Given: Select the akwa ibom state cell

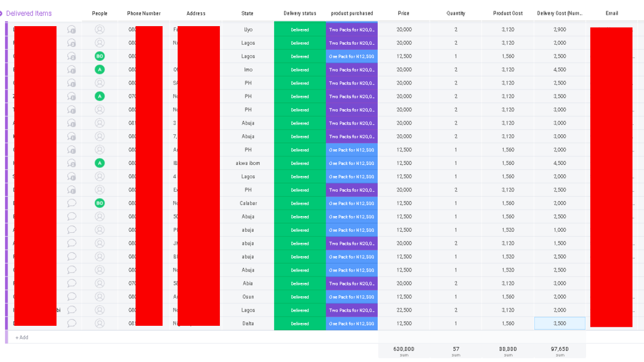Looking at the screenshot, I should 248,163.
